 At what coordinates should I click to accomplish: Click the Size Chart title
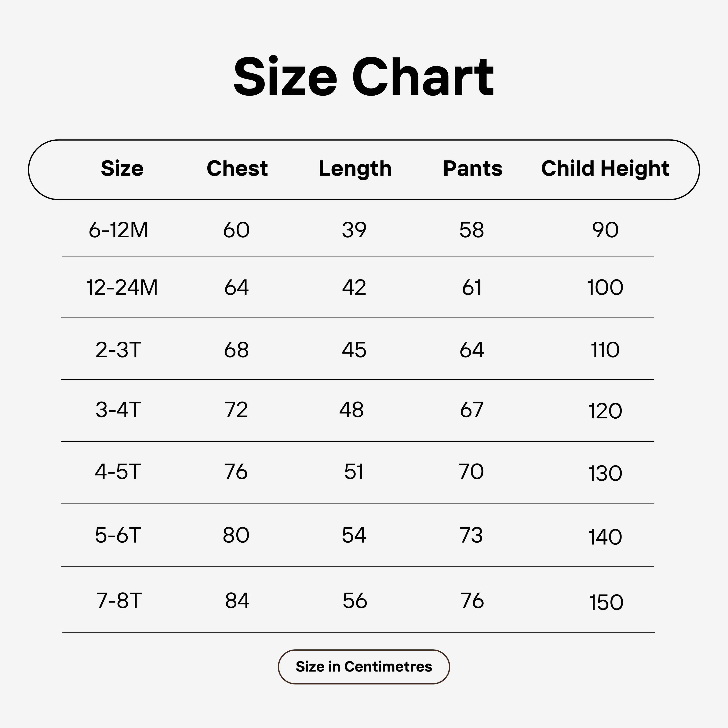click(364, 77)
